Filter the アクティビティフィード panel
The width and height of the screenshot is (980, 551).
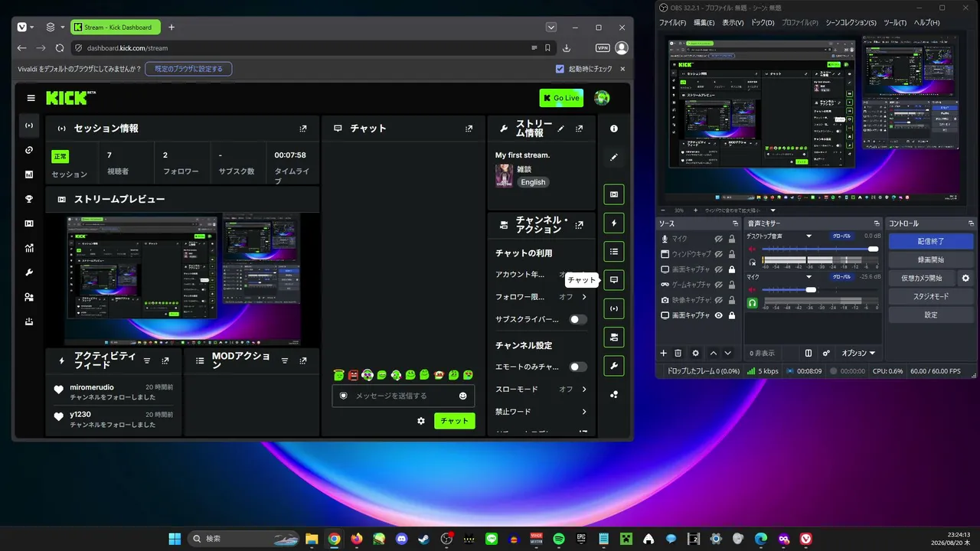click(145, 360)
